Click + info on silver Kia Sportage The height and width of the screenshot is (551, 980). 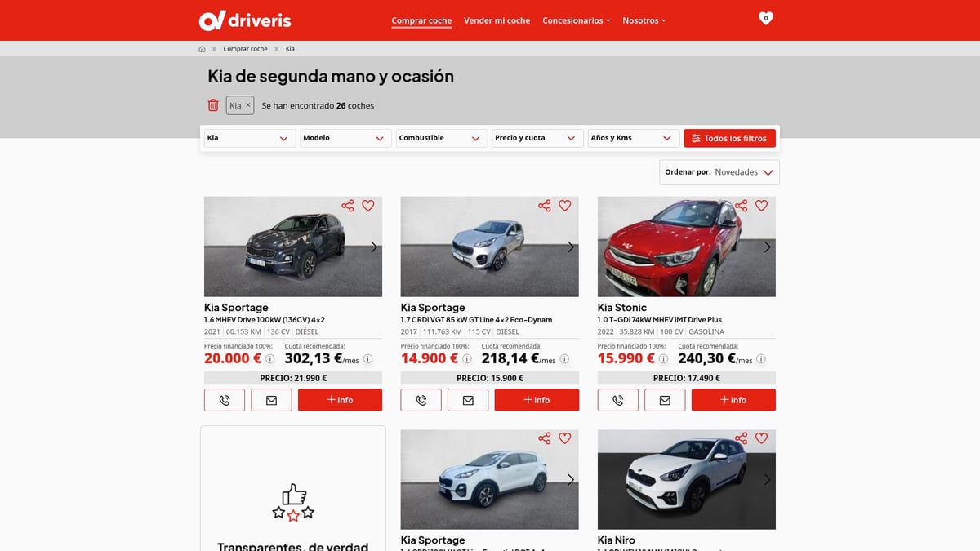coord(537,400)
